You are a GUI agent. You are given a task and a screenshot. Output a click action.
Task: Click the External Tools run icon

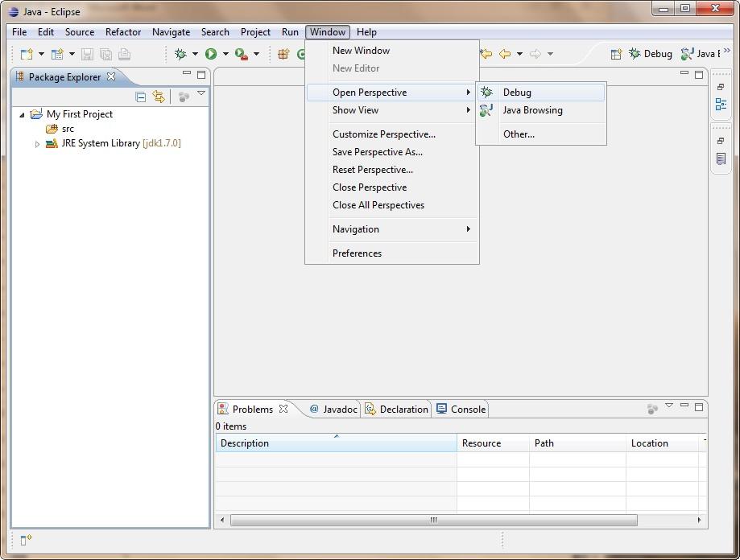(x=241, y=54)
